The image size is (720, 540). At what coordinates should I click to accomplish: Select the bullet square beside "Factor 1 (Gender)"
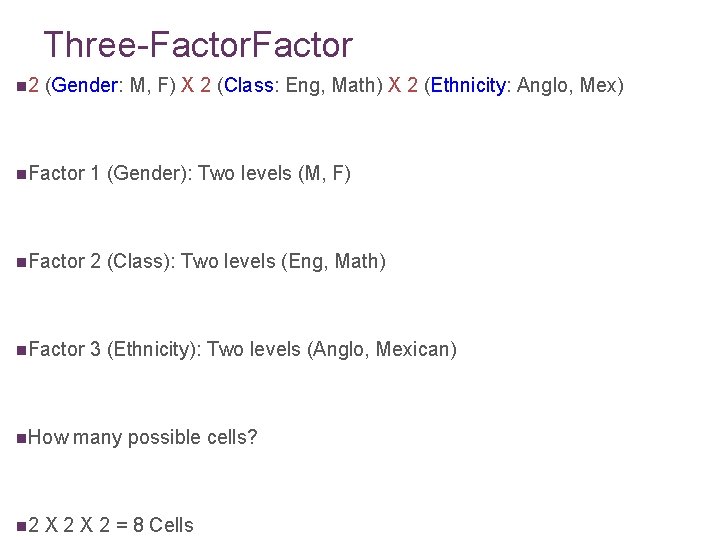(22, 174)
